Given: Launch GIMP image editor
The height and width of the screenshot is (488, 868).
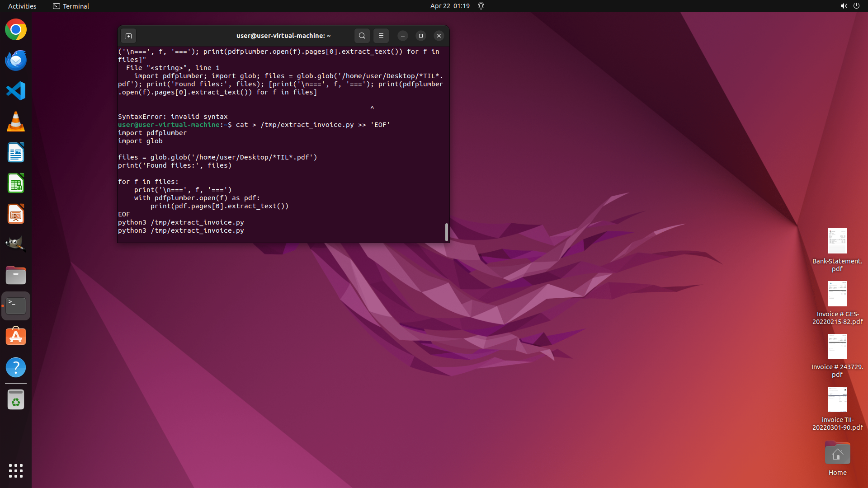Looking at the screenshot, I should pos(16,244).
